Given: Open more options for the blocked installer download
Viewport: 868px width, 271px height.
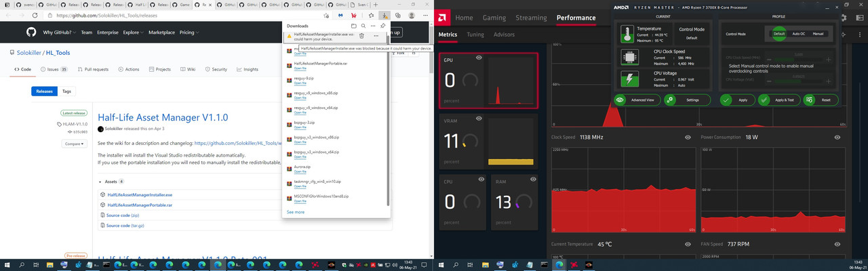Looking at the screenshot, I should tap(376, 35).
